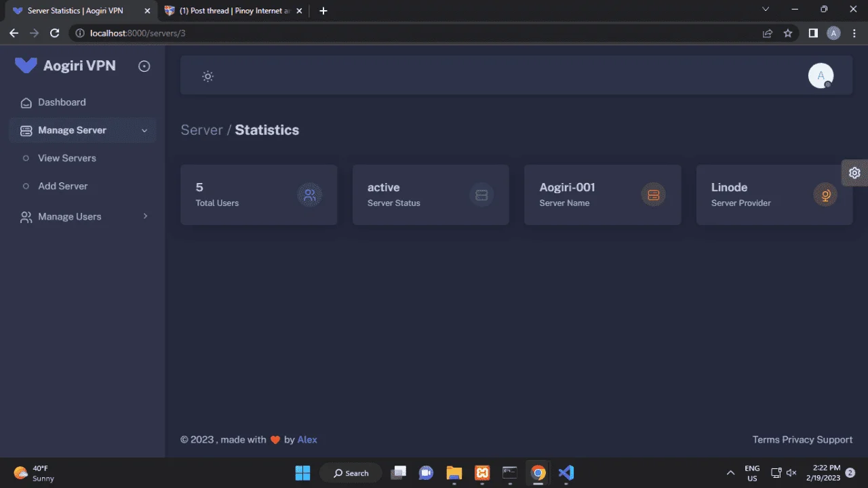This screenshot has width=868, height=488.
Task: Click the taskbar Search box
Action: point(351,473)
